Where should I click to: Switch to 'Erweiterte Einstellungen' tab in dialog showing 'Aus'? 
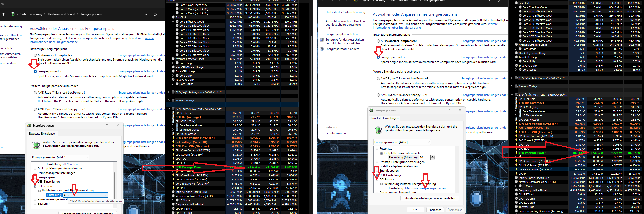42,134
